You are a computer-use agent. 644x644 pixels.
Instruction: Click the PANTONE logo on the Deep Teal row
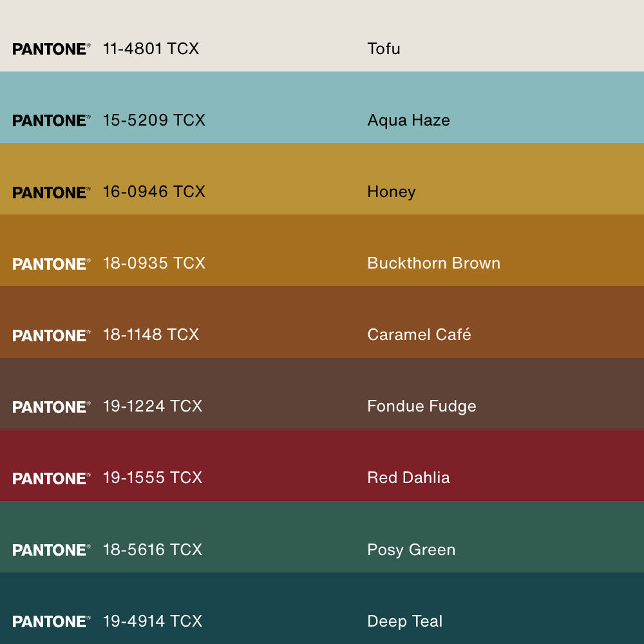51,621
